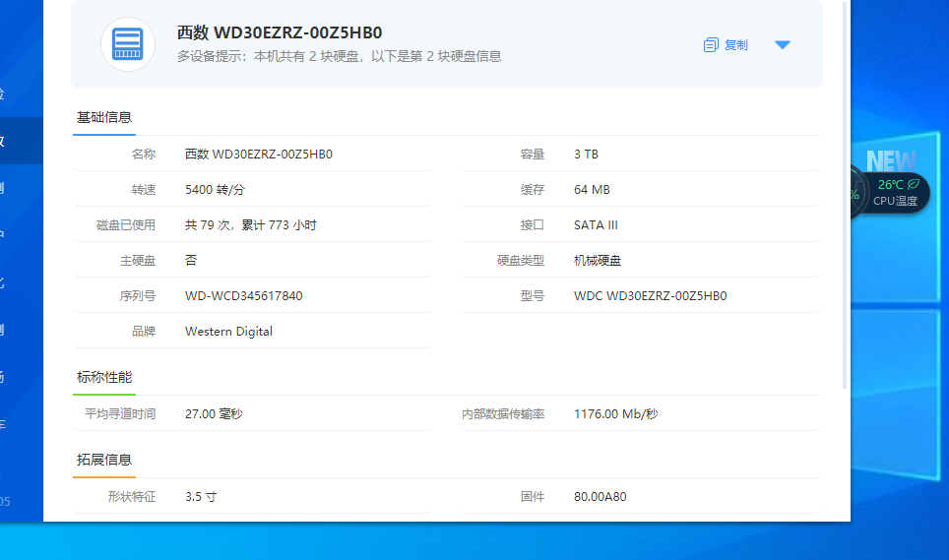Click the green leaf icon in CPU widget

914,184
